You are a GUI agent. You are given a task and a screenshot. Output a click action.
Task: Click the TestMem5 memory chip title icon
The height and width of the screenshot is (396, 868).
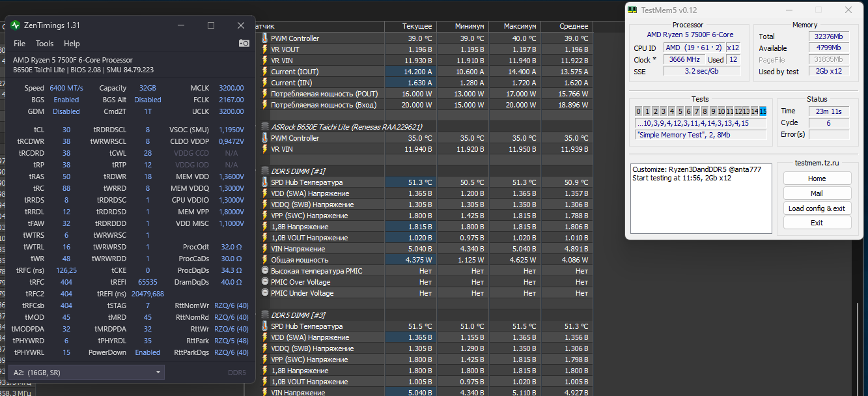[x=632, y=10]
